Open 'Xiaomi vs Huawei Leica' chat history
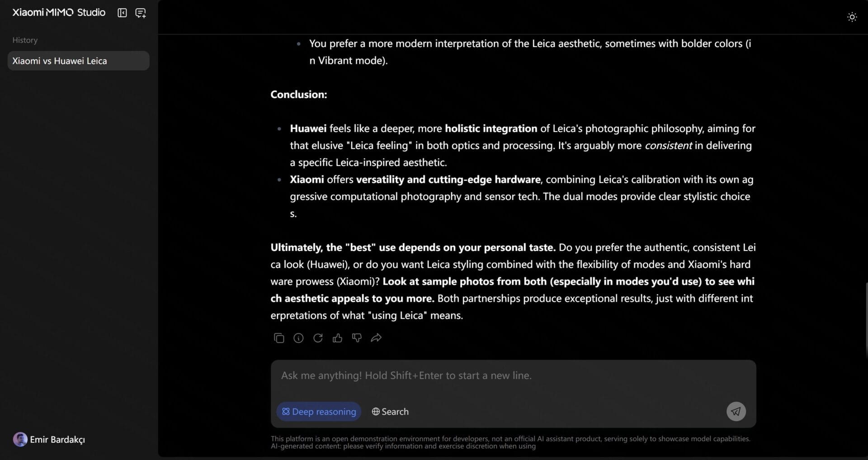This screenshot has height=460, width=868. [78, 61]
